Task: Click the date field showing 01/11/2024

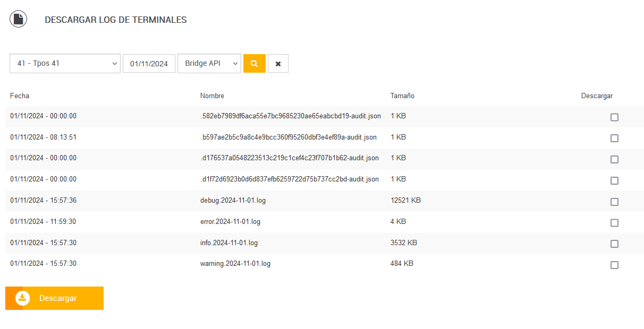Action: coord(149,64)
